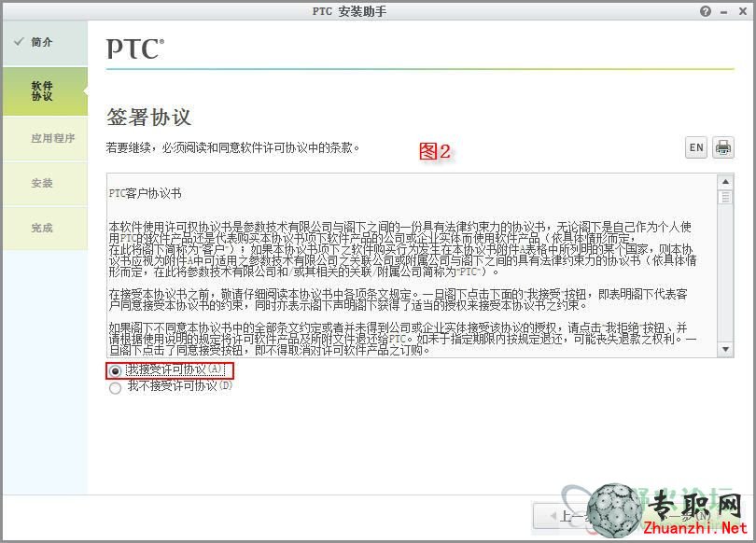Click the 签署协议 page title
The width and height of the screenshot is (756, 543).
coord(149,117)
